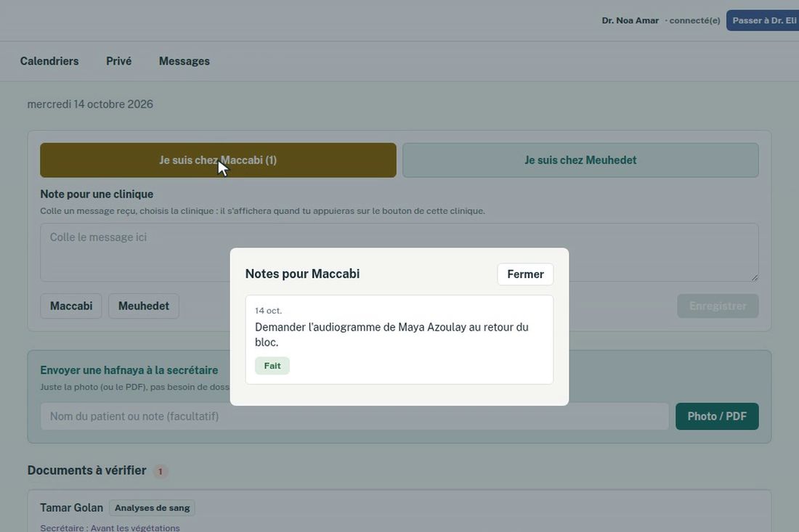Click Secrétaire : Avant les végétations line
Viewport: 799px width, 532px height.
(110, 528)
